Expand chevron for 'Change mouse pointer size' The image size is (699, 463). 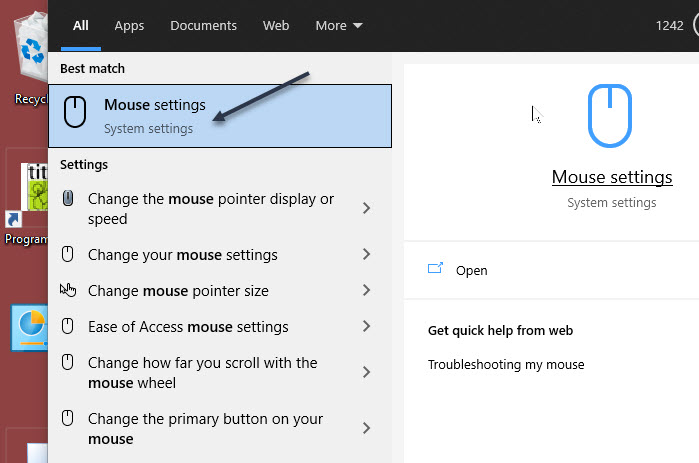pos(366,291)
